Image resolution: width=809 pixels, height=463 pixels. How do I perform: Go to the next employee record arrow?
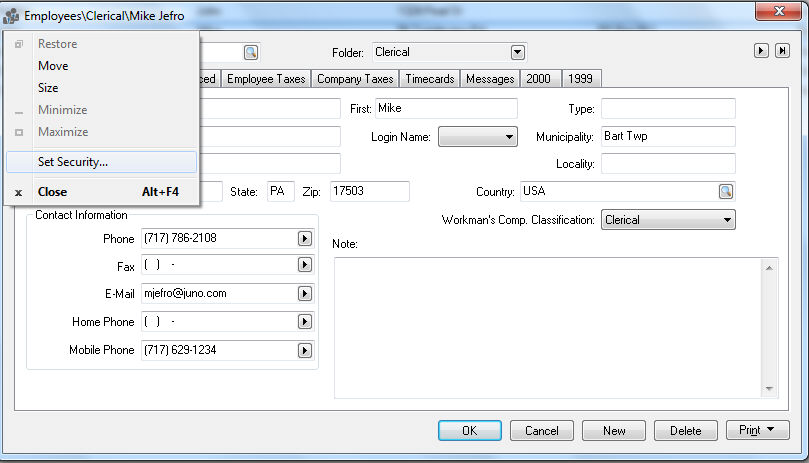point(761,51)
